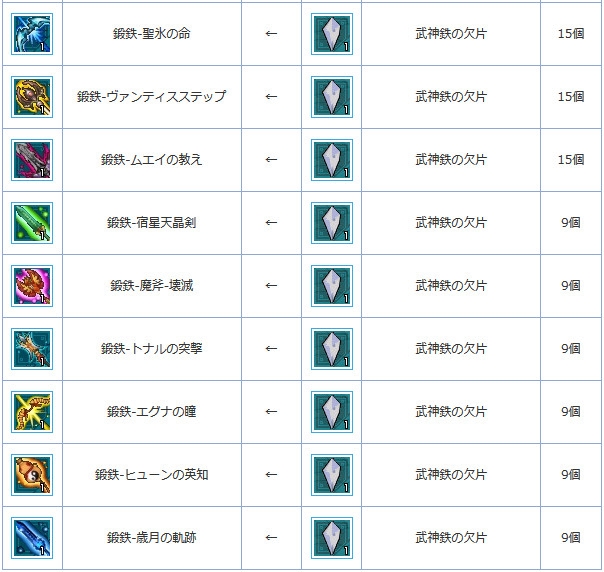Click the blue 鍛鉄-歳月の軌跡 item icon
The width and height of the screenshot is (604, 572).
click(32, 538)
